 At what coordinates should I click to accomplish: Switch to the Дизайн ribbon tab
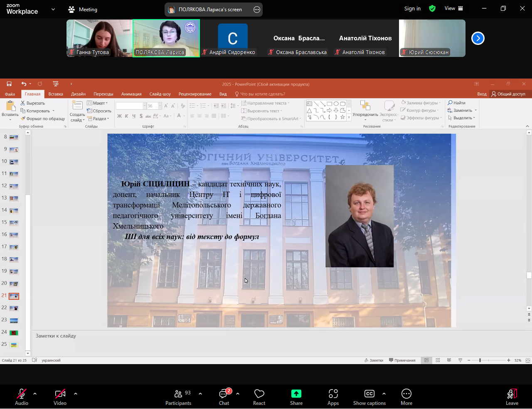coord(78,94)
